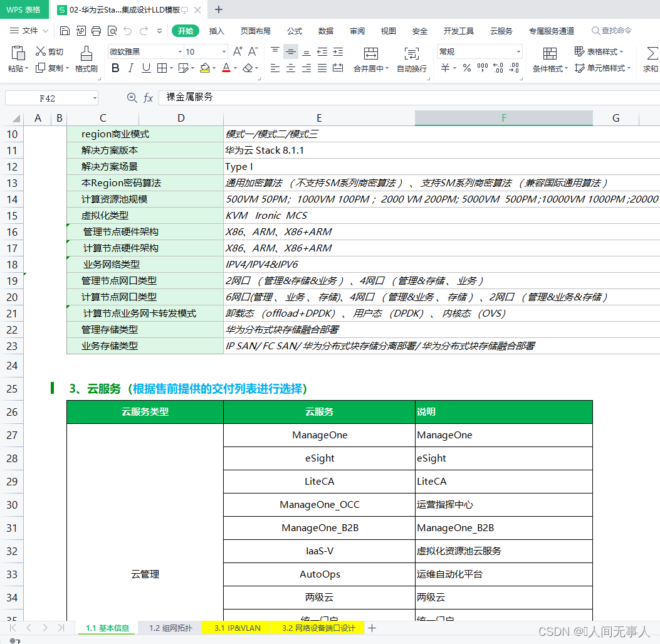The height and width of the screenshot is (644, 660).
Task: Open a new document tab with plus
Action: pyautogui.click(x=219, y=9)
